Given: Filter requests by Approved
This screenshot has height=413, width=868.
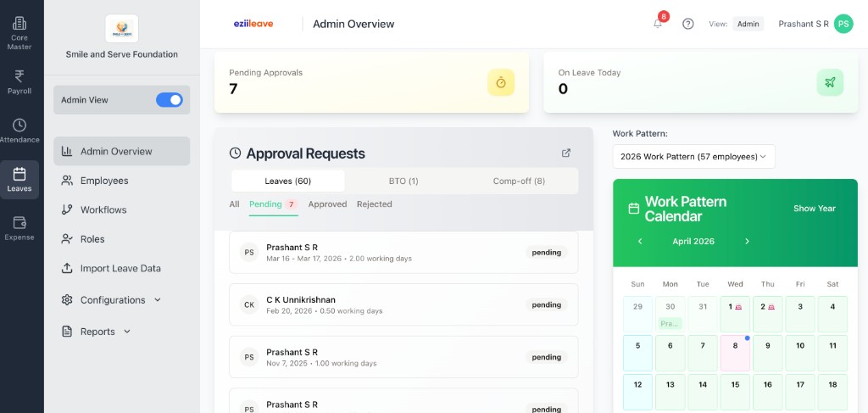Looking at the screenshot, I should [x=328, y=204].
